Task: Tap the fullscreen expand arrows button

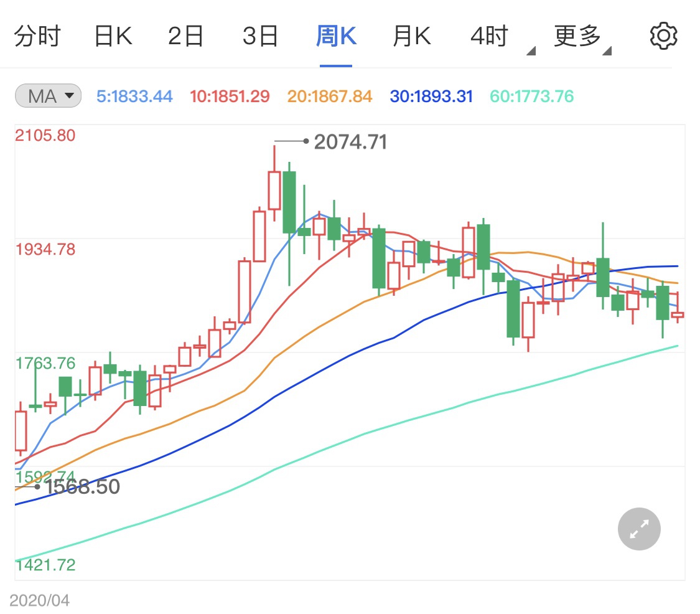Action: point(639,529)
